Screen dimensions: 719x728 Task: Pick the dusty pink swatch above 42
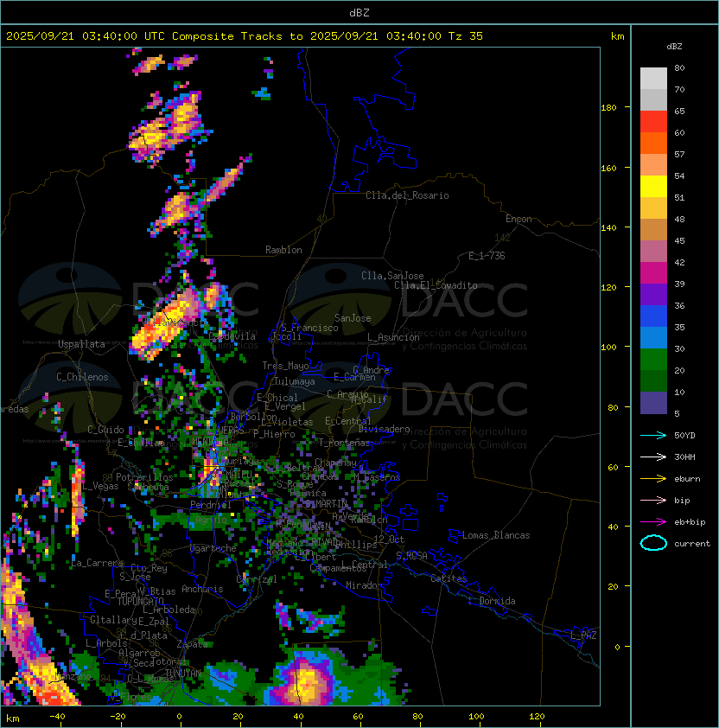click(x=653, y=252)
